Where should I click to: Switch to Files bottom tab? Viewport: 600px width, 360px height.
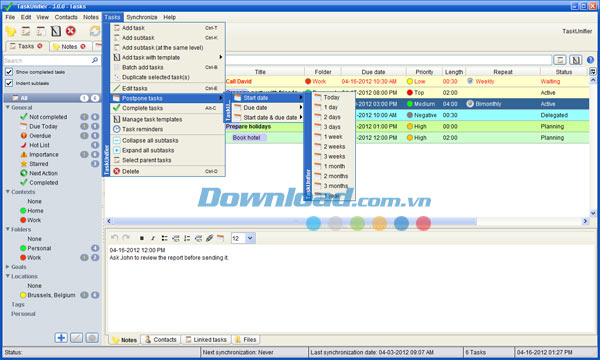point(246,340)
